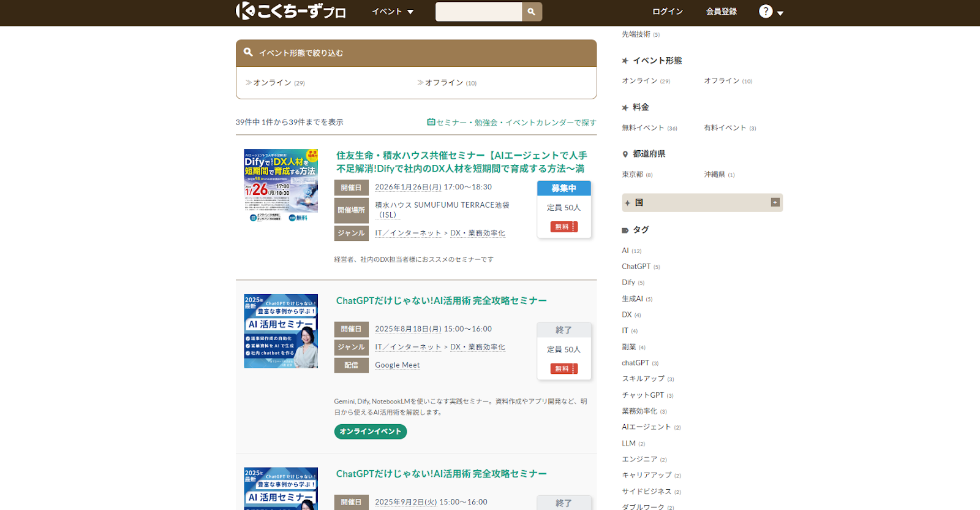
Task: Select sidebar オンライン (29) filter
Action: click(646, 81)
